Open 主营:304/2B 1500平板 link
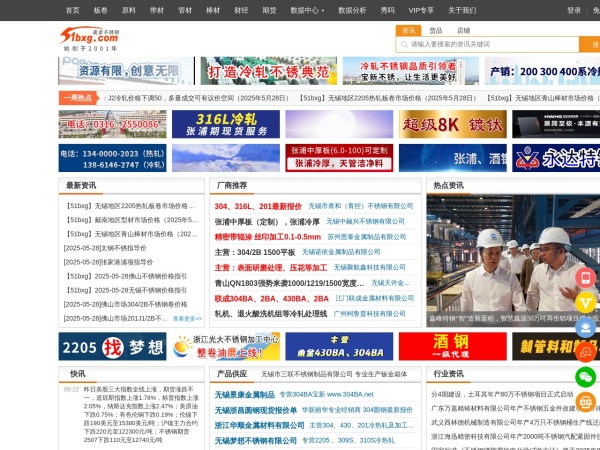The height and width of the screenshot is (450, 600). [255, 252]
